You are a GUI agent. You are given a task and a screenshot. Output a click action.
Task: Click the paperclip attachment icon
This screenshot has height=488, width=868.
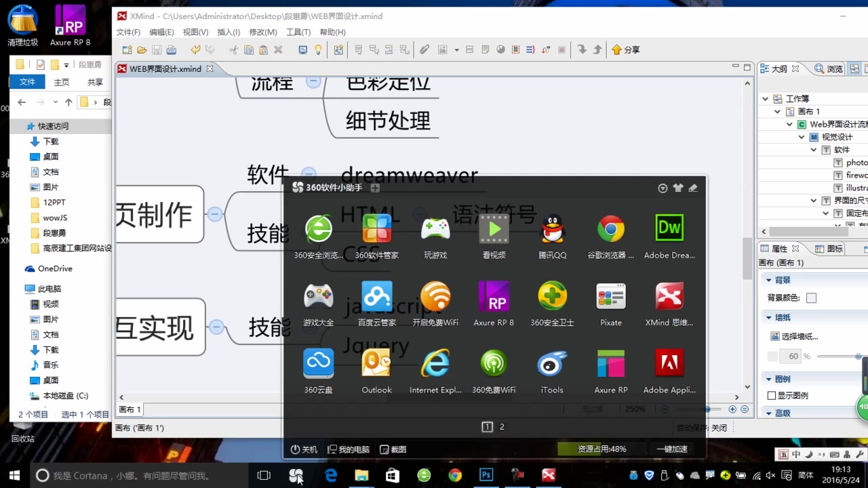click(425, 49)
